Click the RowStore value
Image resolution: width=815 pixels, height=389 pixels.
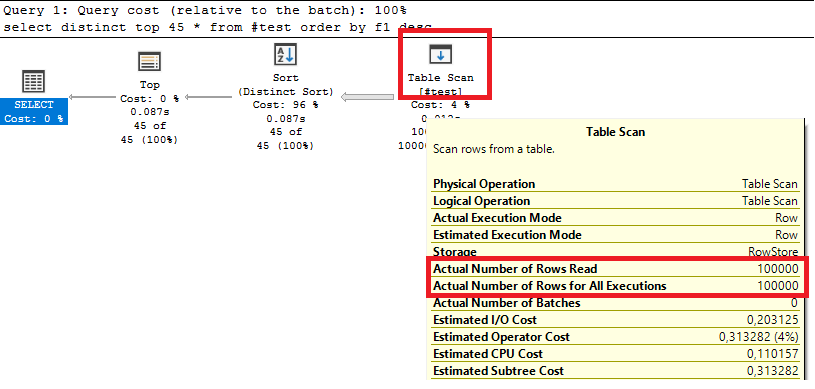(x=773, y=252)
